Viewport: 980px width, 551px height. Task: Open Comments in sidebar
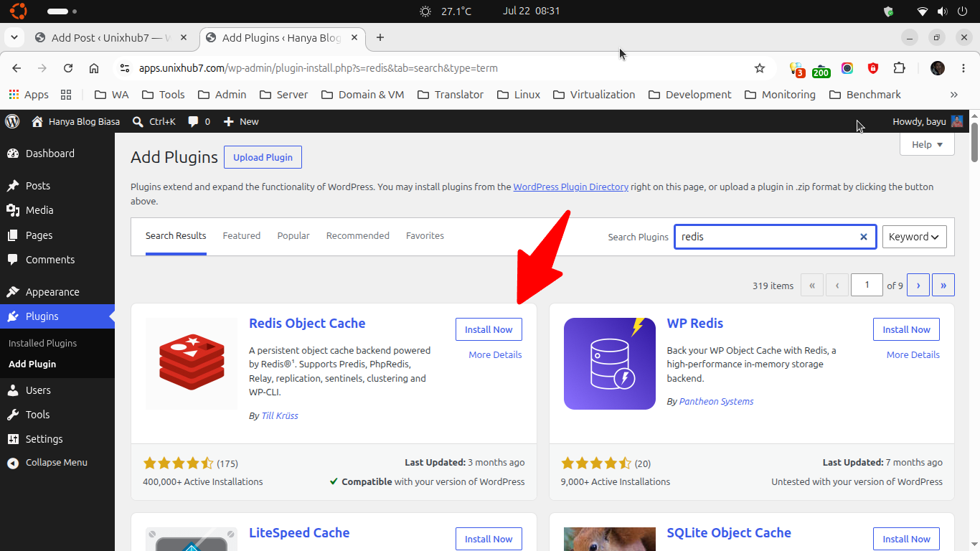click(x=57, y=260)
